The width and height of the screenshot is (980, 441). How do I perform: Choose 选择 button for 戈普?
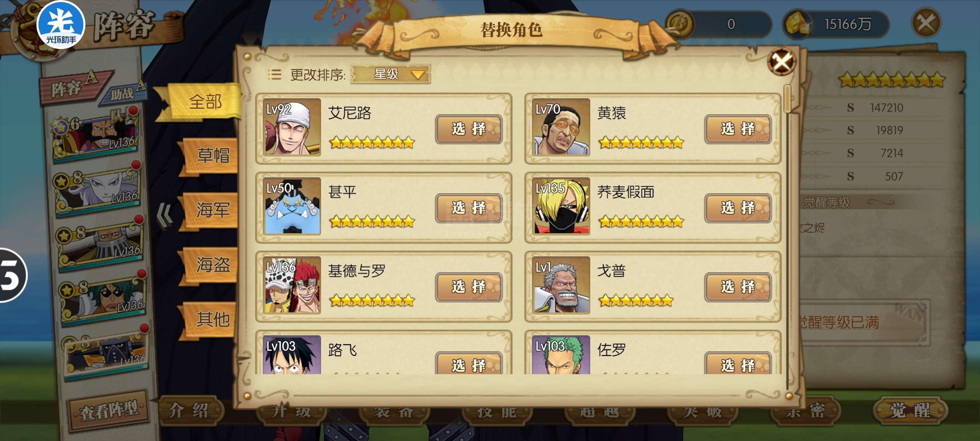738,287
